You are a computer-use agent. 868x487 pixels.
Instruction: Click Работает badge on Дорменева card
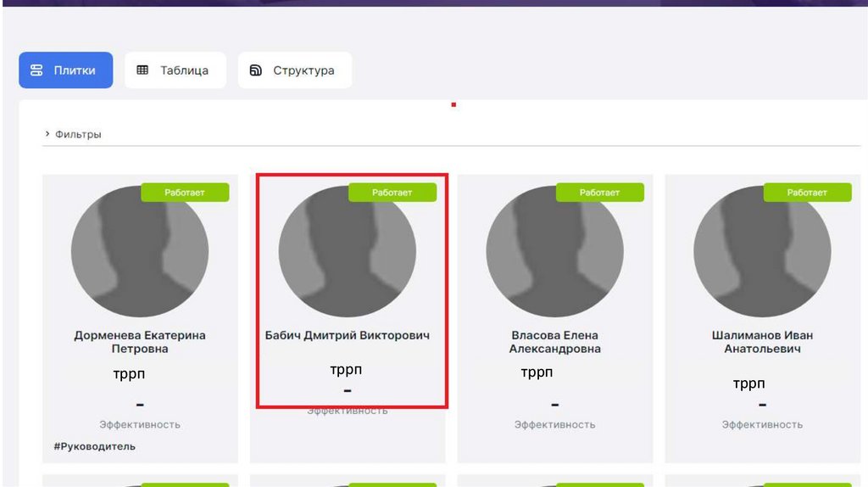click(185, 193)
